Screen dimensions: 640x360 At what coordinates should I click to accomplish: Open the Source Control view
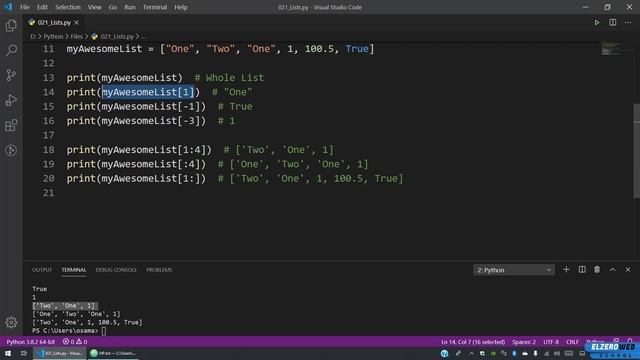click(x=11, y=75)
